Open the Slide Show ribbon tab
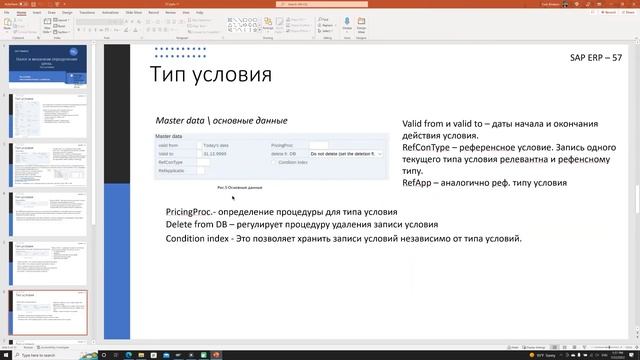The height and width of the screenshot is (360, 640). pos(133,13)
